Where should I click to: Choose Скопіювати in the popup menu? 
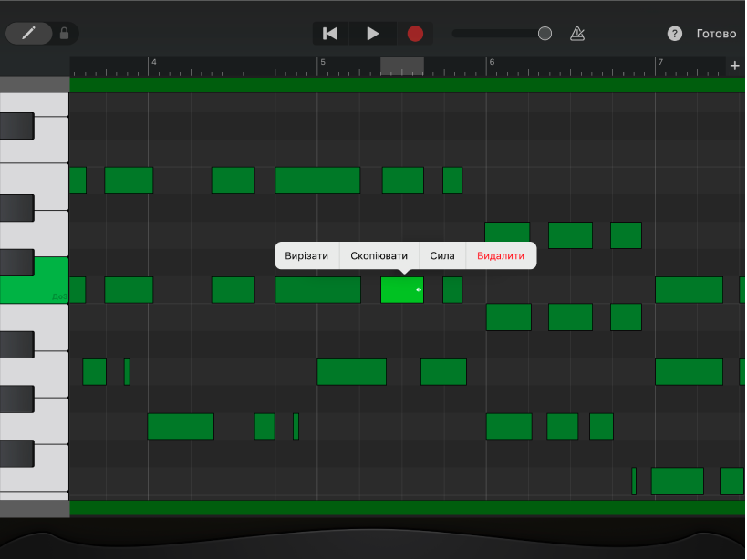379,255
